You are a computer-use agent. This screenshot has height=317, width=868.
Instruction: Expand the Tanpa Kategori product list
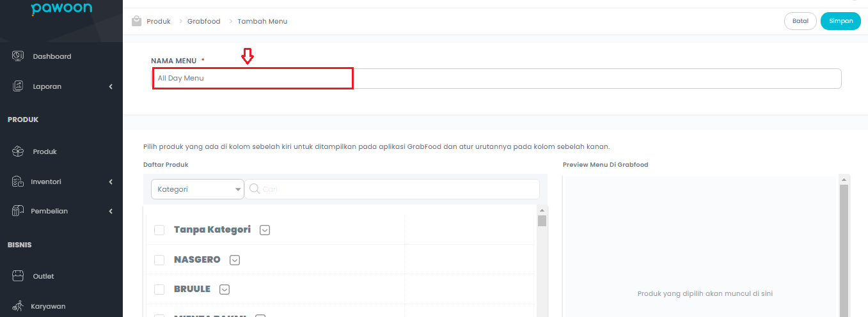pyautogui.click(x=265, y=230)
